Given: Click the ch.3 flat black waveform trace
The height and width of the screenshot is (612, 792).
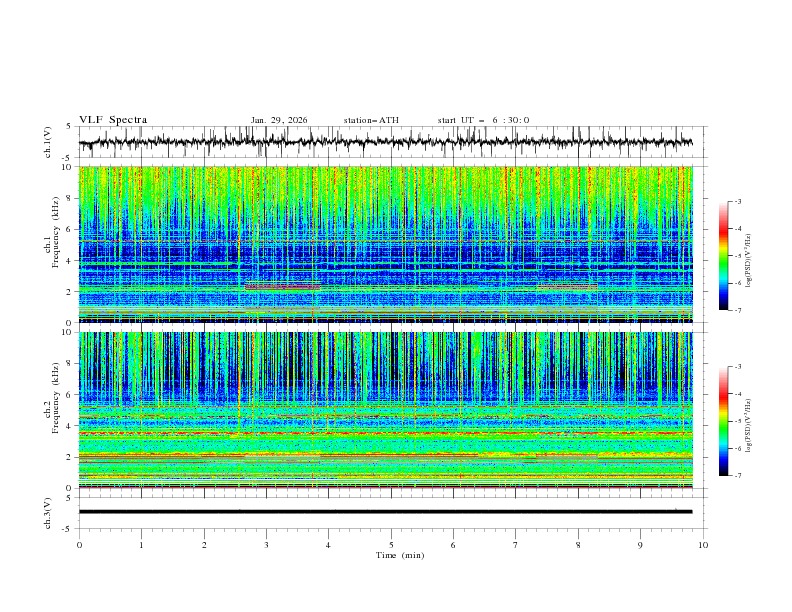Looking at the screenshot, I should pyautogui.click(x=385, y=512).
